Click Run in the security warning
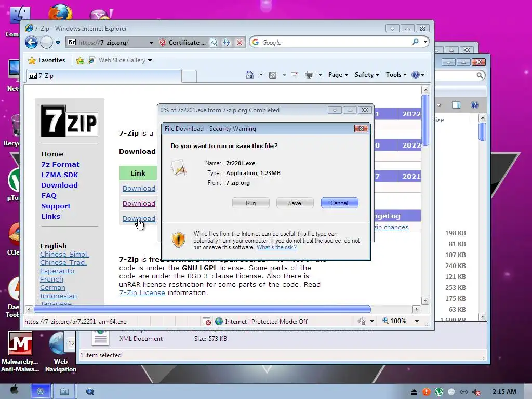The width and height of the screenshot is (532, 399). (251, 203)
